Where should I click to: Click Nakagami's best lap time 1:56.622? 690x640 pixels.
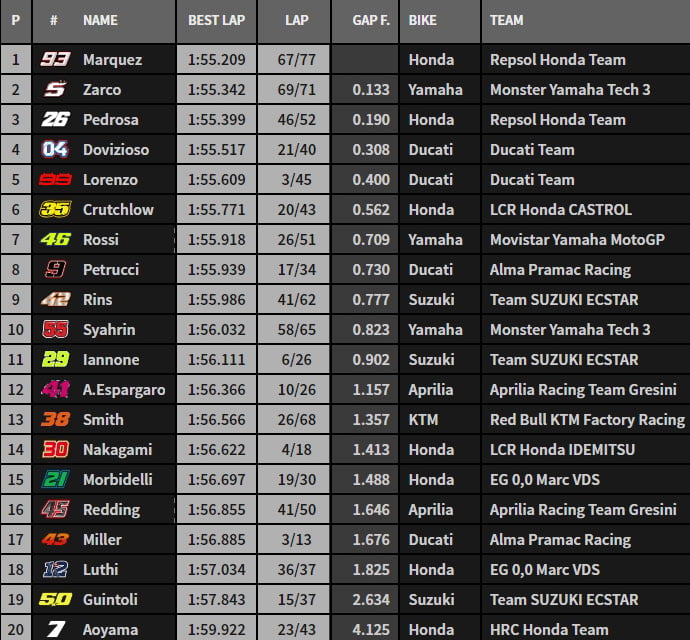pyautogui.click(x=216, y=450)
